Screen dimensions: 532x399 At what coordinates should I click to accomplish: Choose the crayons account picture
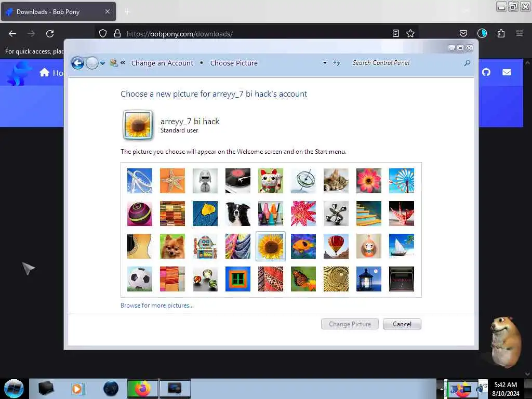tap(270, 214)
